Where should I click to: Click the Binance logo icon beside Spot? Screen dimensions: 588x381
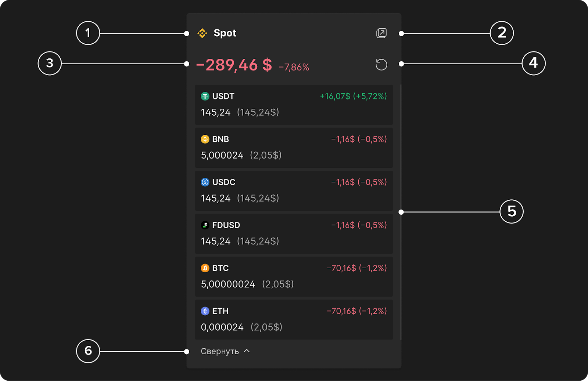point(202,33)
